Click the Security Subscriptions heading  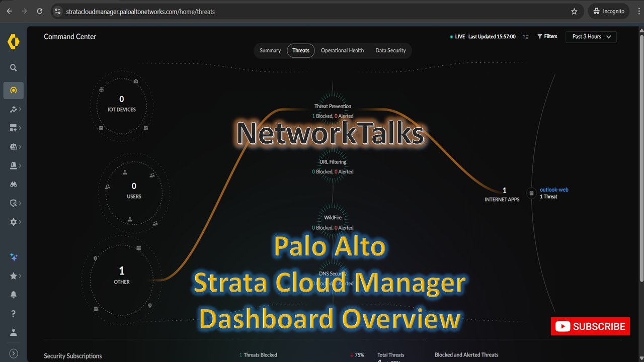point(73,356)
